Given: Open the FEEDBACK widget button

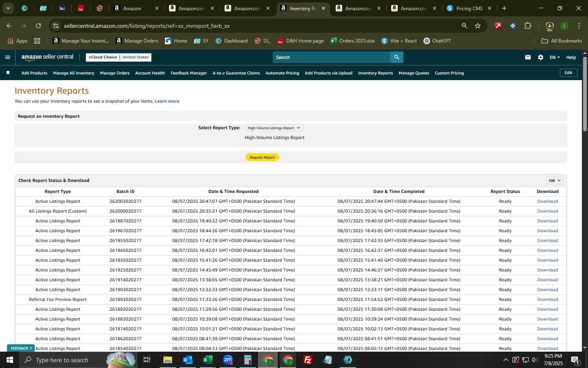Looking at the screenshot, I should (x=19, y=348).
